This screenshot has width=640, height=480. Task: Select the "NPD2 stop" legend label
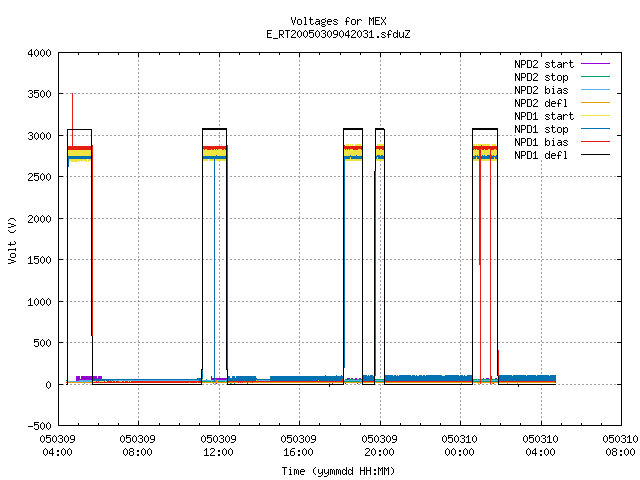pos(541,77)
